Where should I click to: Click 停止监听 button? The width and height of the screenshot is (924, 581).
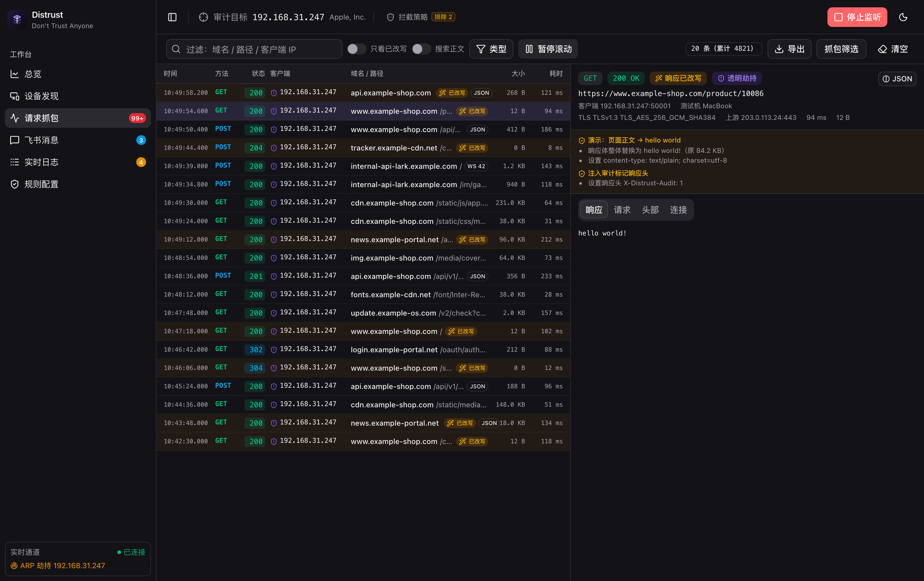(x=857, y=17)
